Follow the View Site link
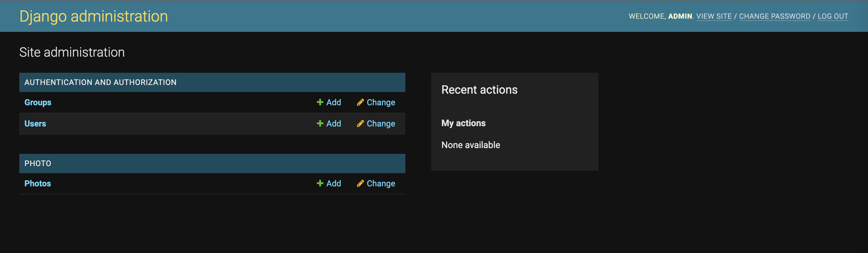 click(x=714, y=16)
